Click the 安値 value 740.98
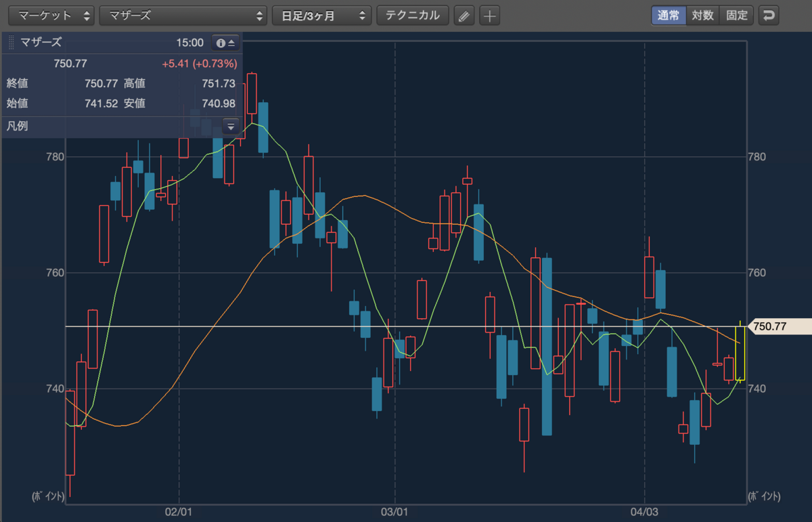Viewport: 812px width, 522px height. point(218,104)
